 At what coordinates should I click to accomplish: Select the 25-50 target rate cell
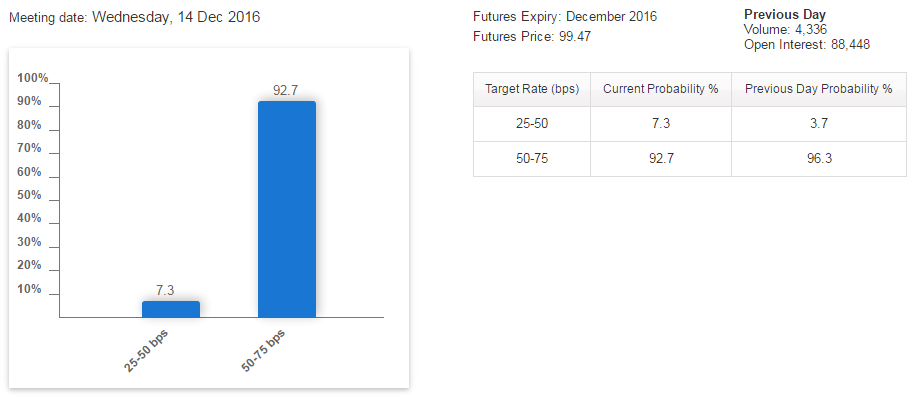[532, 124]
